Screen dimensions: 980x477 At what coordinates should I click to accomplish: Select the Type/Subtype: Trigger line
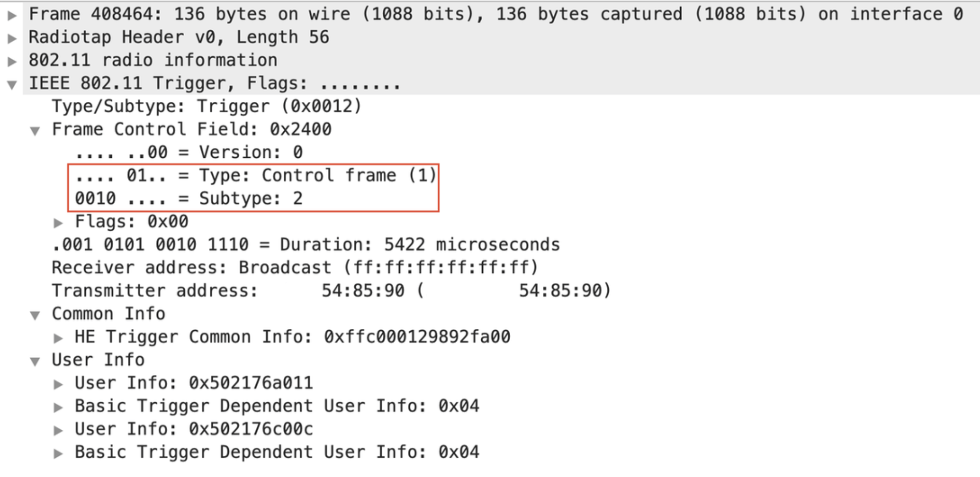[x=206, y=106]
